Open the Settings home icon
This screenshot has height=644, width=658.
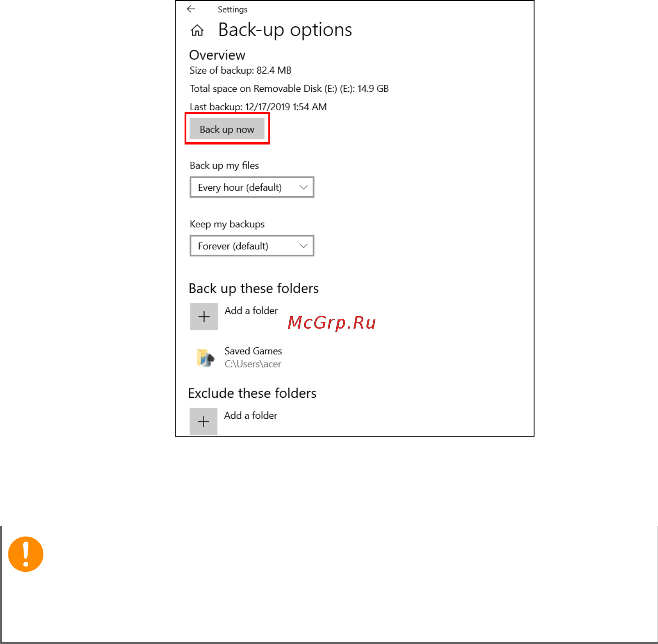pos(197,30)
